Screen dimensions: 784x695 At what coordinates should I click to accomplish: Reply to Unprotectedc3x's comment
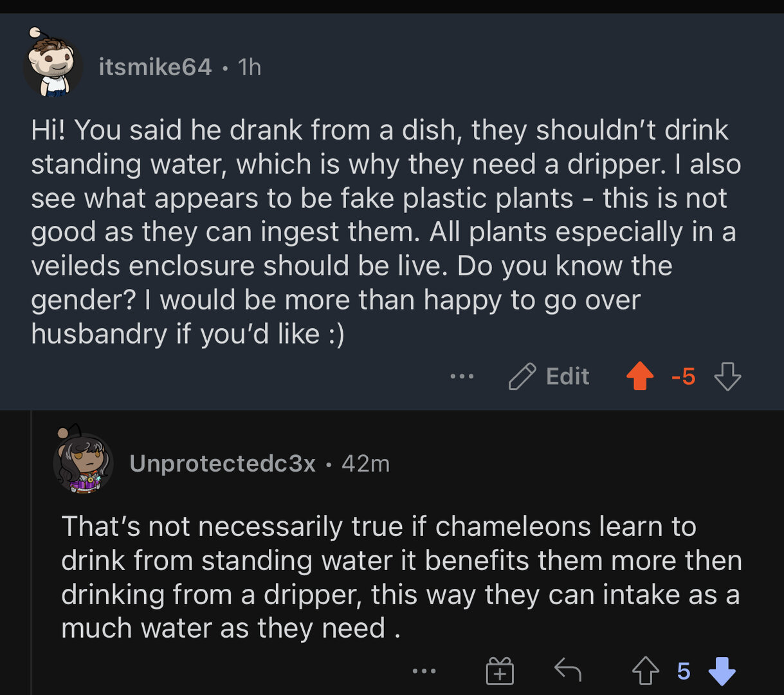point(568,671)
